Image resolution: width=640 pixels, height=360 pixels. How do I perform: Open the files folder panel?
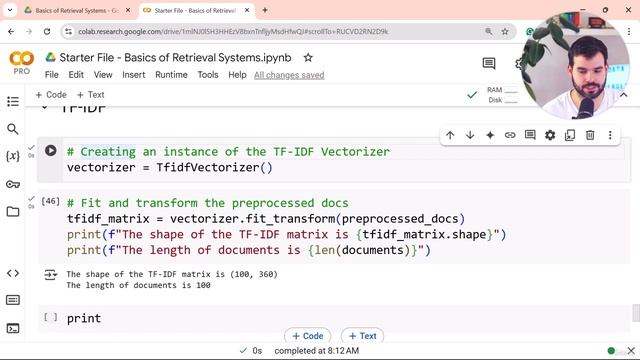(13, 211)
